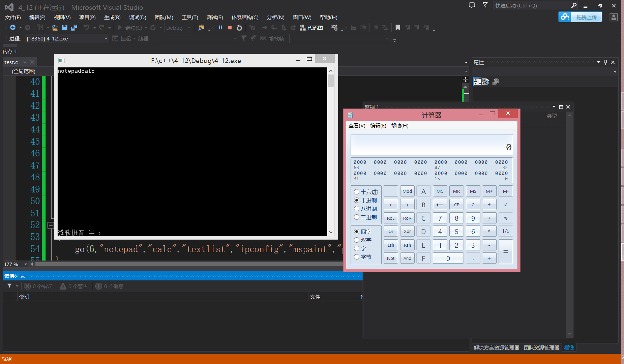Open property pages wrench icon
The width and height of the screenshot is (624, 364).
tap(496, 82)
